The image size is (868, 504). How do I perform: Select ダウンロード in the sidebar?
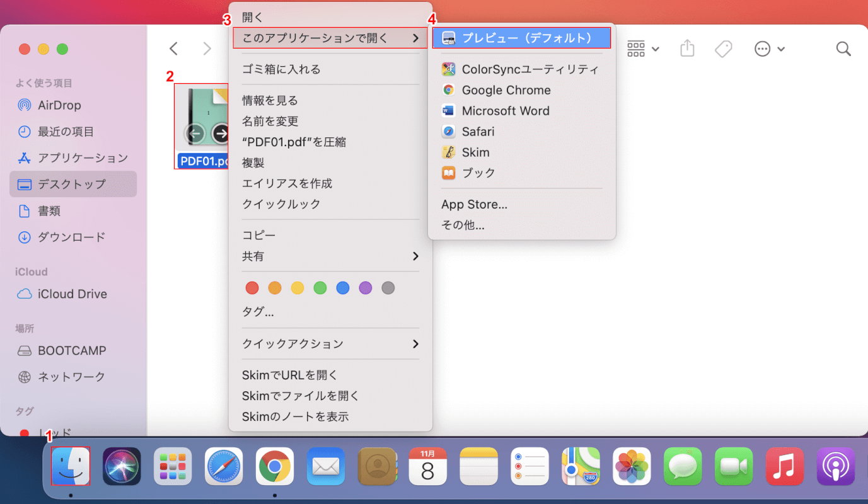tap(73, 238)
